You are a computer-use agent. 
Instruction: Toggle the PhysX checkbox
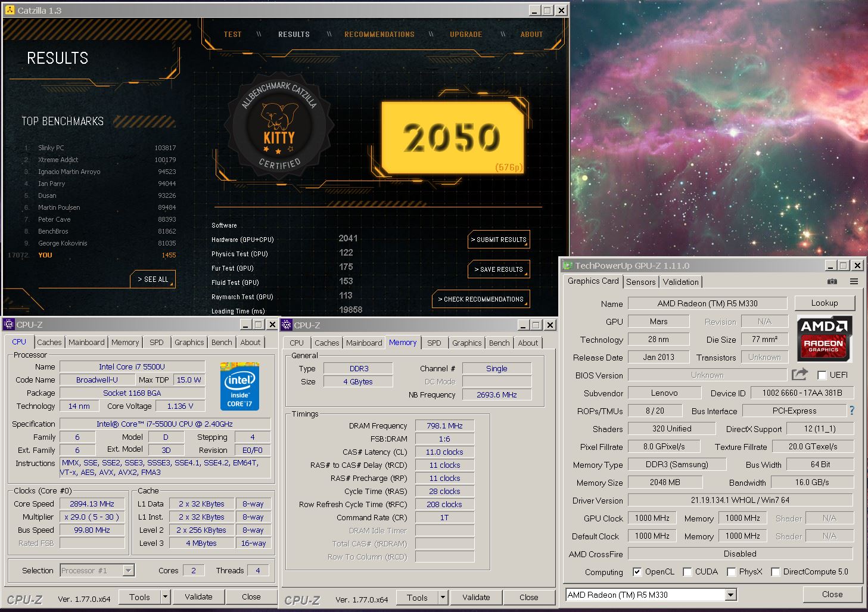tap(731, 571)
